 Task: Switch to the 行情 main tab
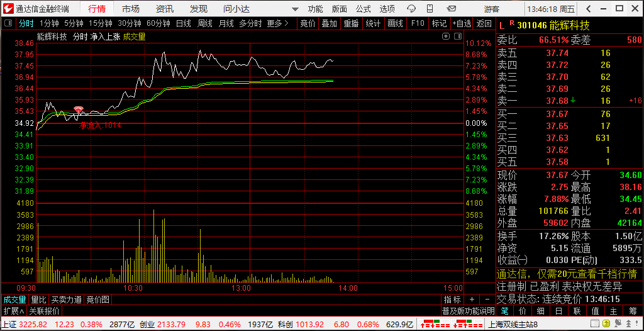[x=96, y=9]
